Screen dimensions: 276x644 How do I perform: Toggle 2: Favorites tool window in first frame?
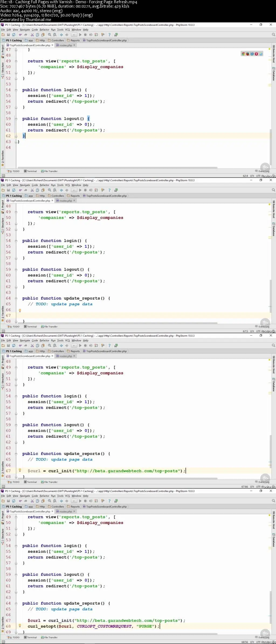coord(2,158)
